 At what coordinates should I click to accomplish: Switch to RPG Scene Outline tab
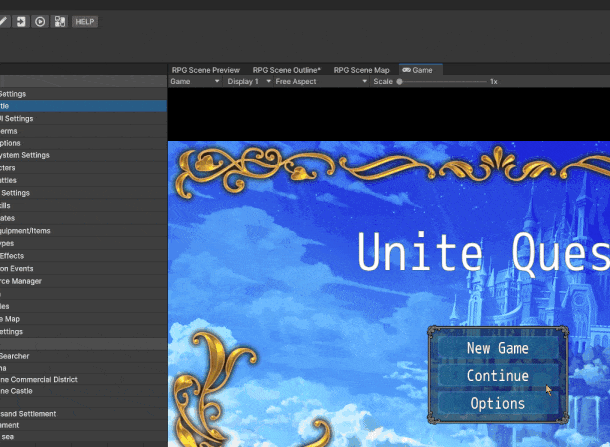(x=286, y=70)
